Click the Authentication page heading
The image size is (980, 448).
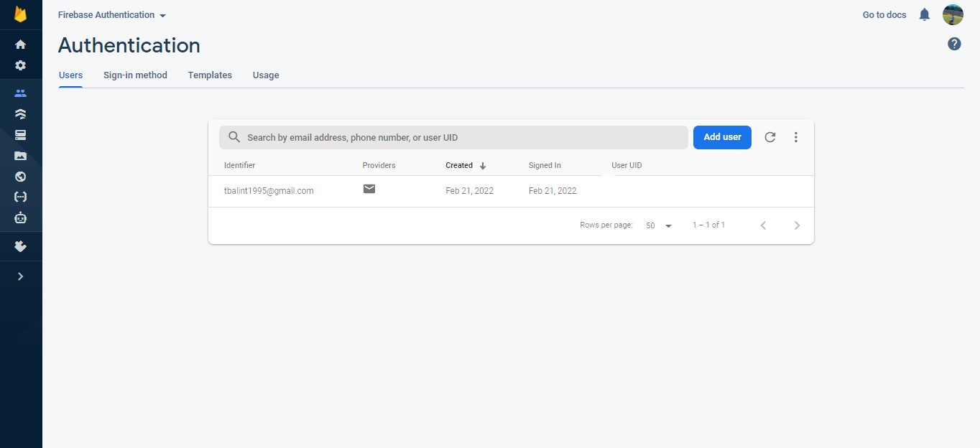(129, 45)
